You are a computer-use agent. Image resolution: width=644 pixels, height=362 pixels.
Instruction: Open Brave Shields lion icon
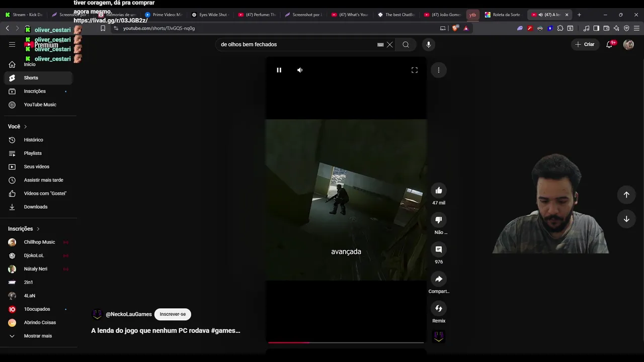coord(456,28)
